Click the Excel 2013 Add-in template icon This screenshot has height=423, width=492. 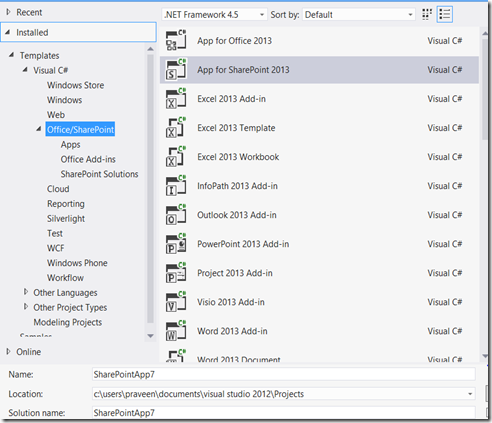pyautogui.click(x=176, y=98)
